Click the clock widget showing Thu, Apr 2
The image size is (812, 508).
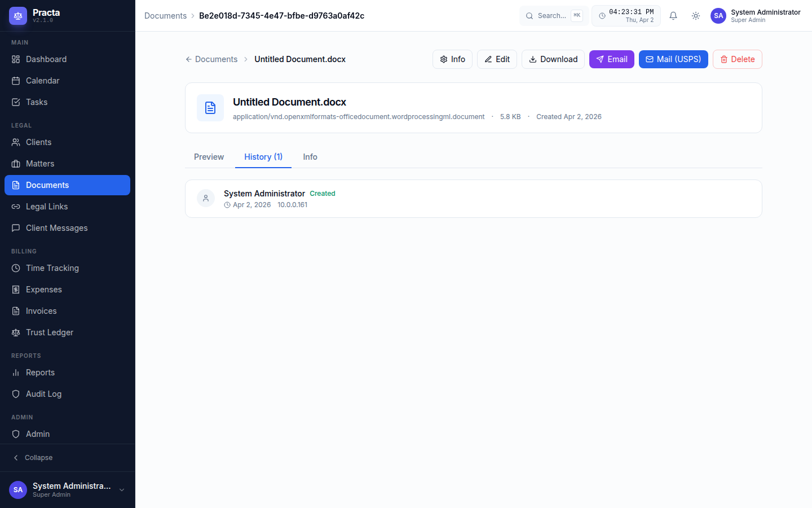(626, 15)
